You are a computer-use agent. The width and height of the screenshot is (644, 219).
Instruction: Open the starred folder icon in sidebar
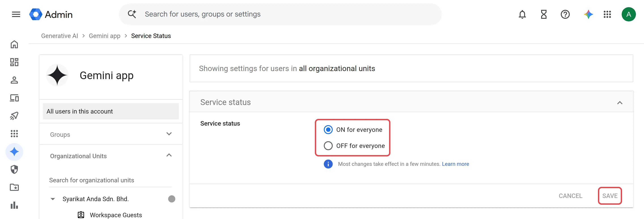(14, 187)
